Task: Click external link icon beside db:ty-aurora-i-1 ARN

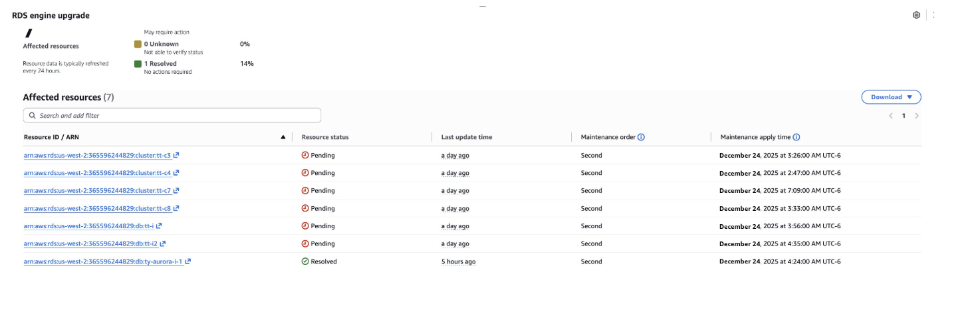Action: point(188,262)
